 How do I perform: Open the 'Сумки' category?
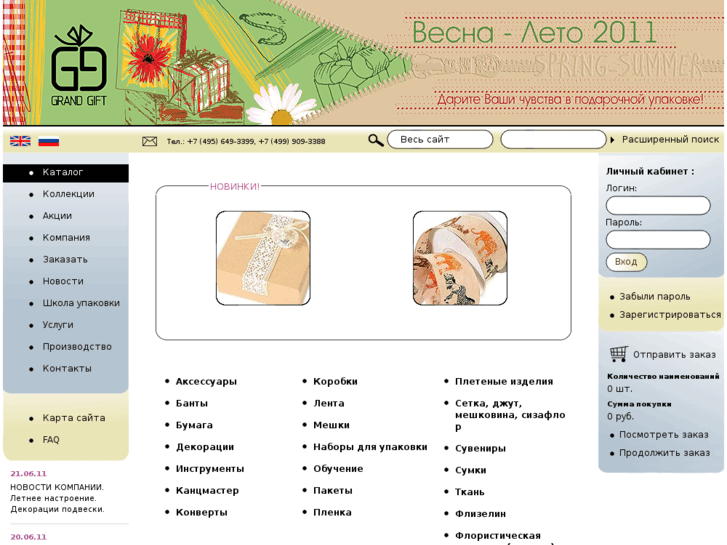tap(471, 470)
